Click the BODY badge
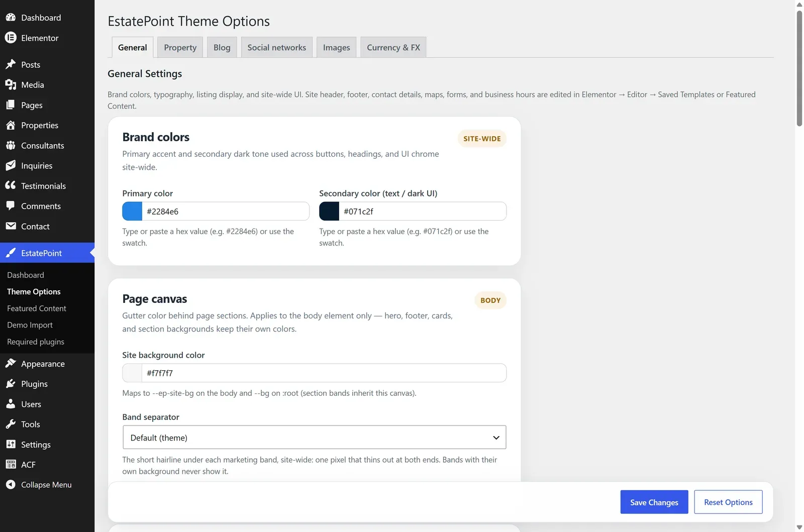 pos(490,300)
